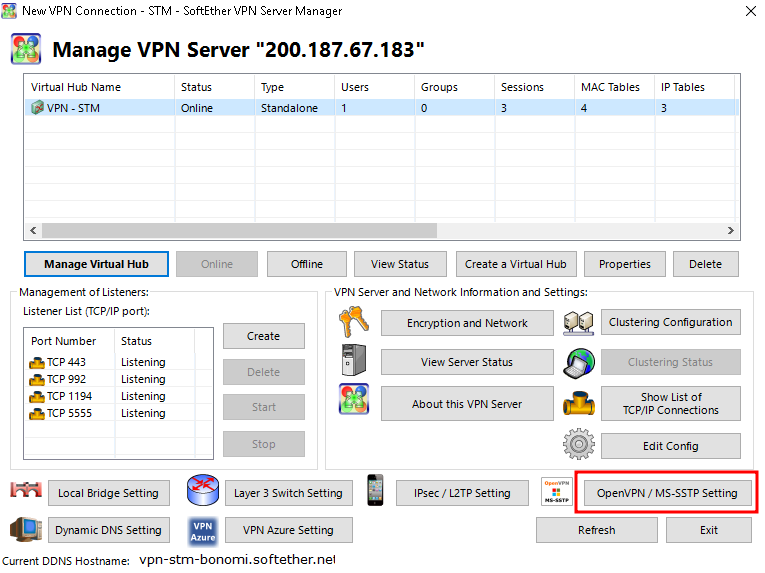Open VPN Azure Setting
This screenshot has width=765, height=573.
click(x=288, y=530)
